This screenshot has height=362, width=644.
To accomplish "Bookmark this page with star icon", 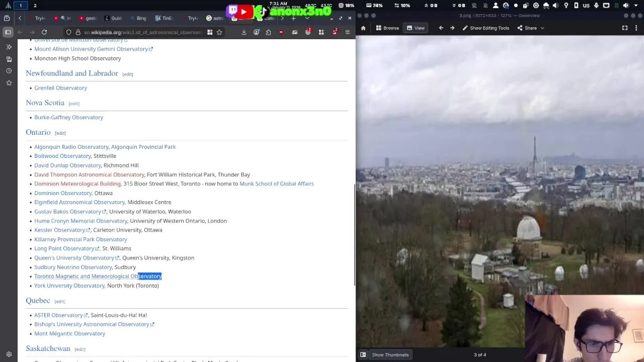I will [x=219, y=32].
